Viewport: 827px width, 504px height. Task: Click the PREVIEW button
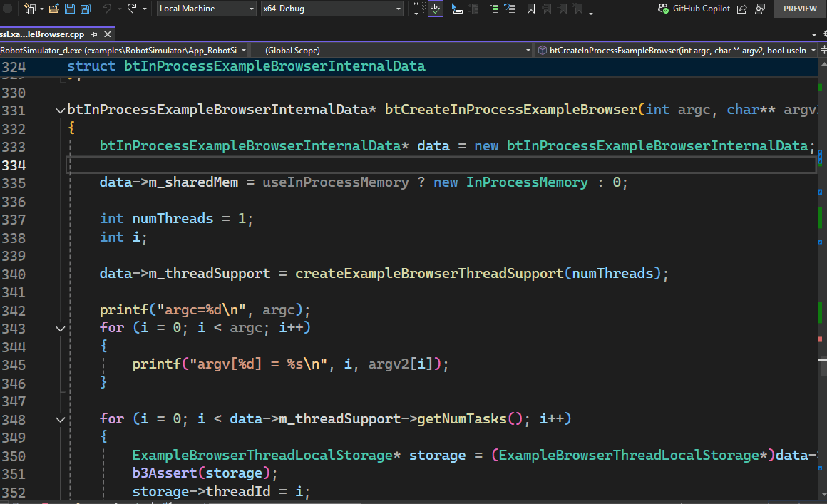pyautogui.click(x=800, y=9)
